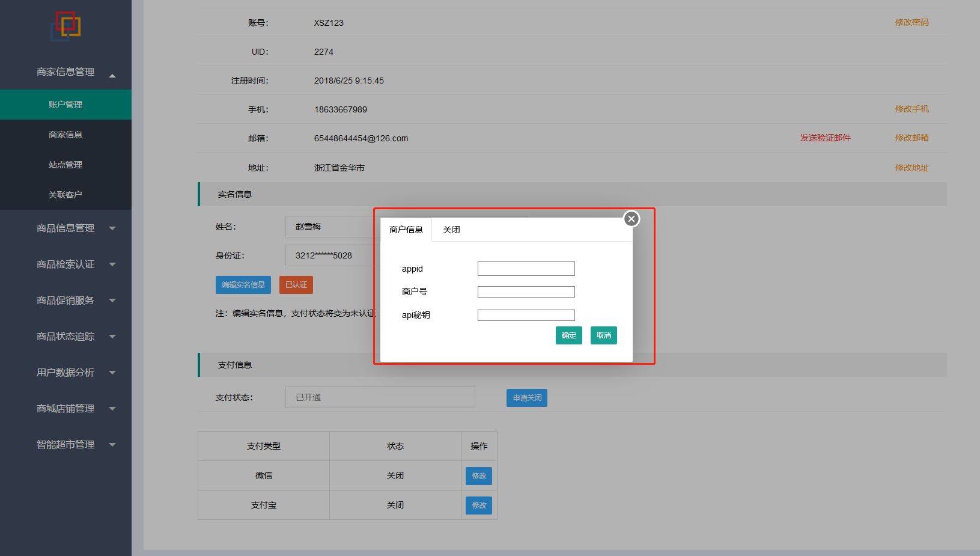
Task: Focus the 商户号 text field
Action: [x=526, y=292]
